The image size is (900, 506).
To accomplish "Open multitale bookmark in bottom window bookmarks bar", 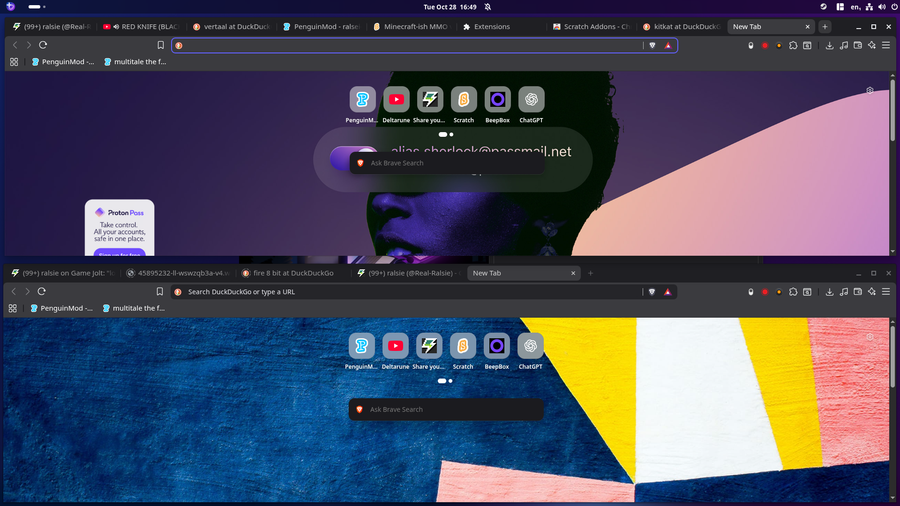I will (133, 308).
